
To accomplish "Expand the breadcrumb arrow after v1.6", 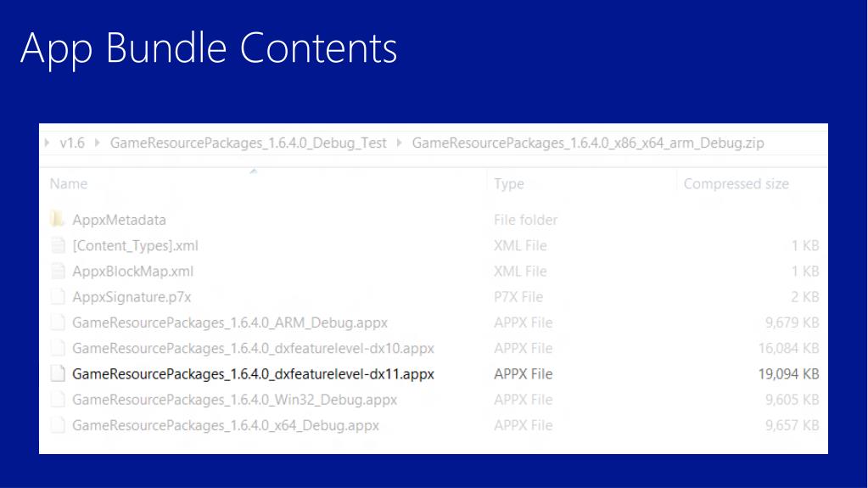I will click(98, 143).
